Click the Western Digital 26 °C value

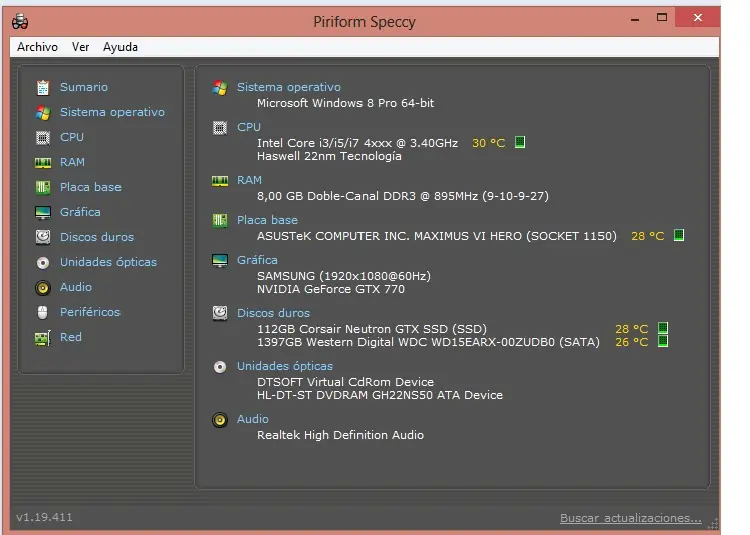[631, 342]
